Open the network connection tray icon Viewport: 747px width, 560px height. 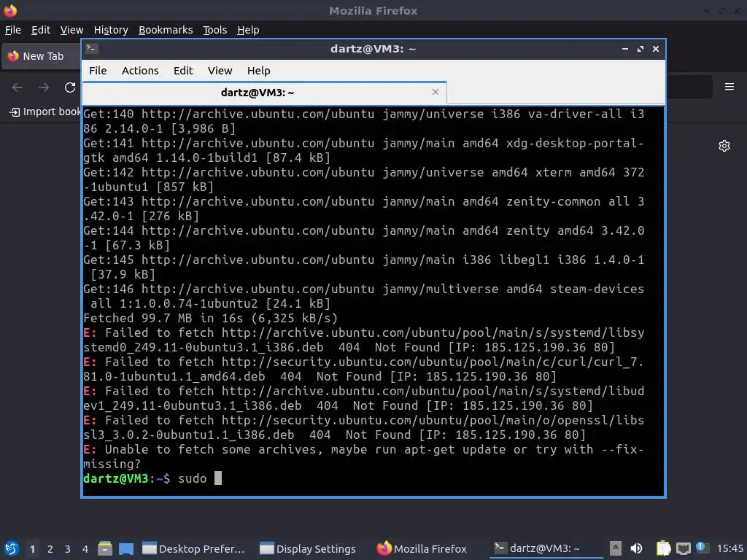click(683, 548)
